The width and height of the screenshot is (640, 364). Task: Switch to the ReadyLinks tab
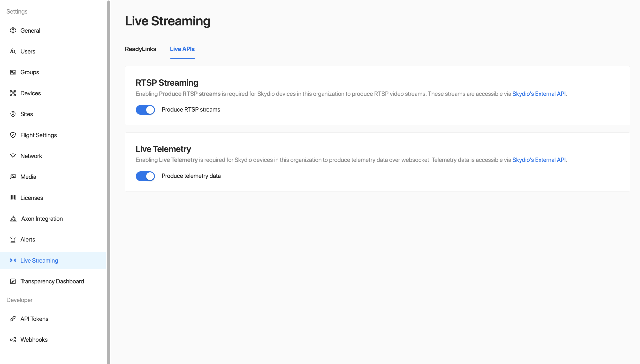140,49
